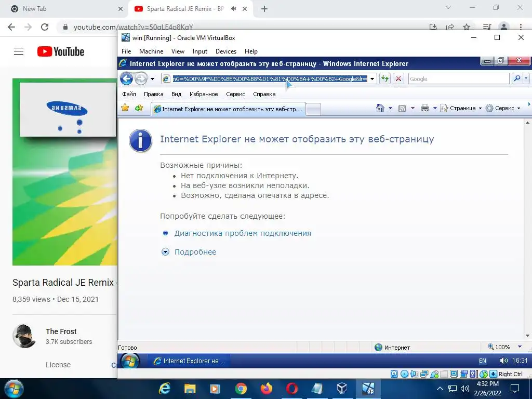
Task: Refresh the page with the green arrows button
Action: coord(385,79)
